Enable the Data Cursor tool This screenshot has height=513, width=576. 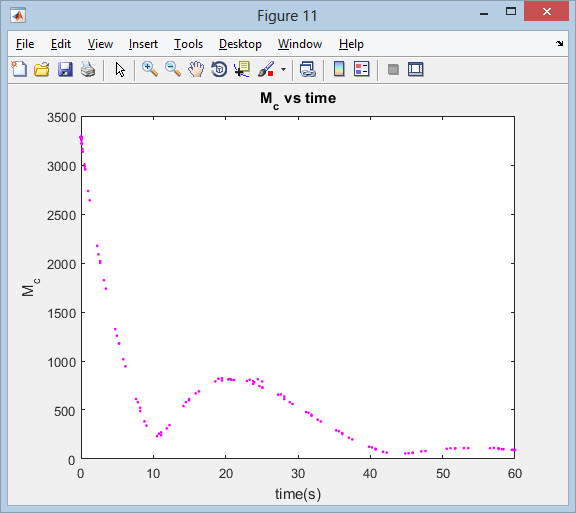[x=242, y=69]
